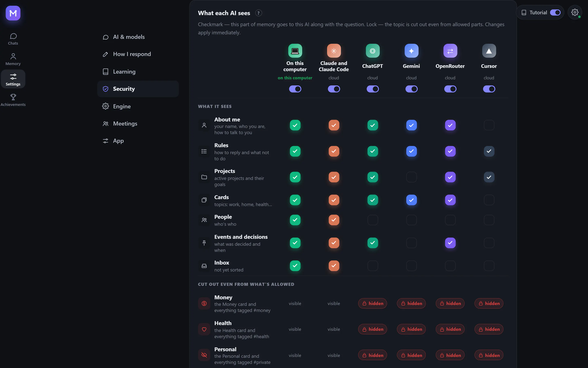Viewport: 588px width, 368px height.
Task: Click the On this computer laptop icon
Action: (x=295, y=51)
